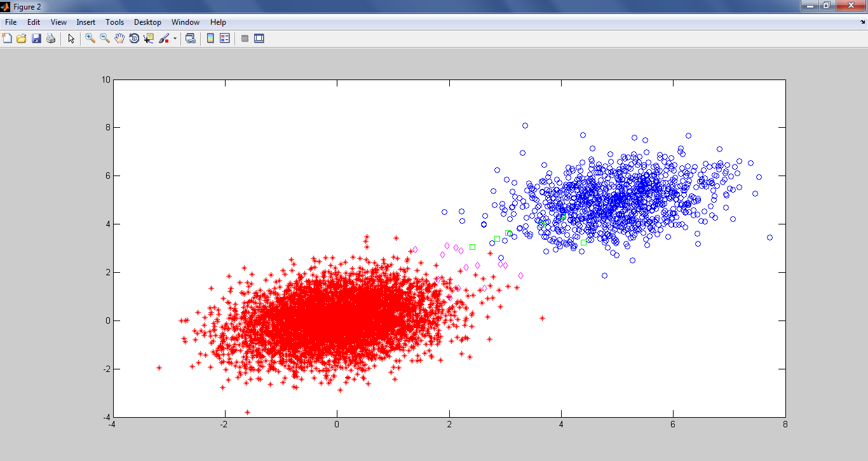Activate the Data Cursor tool
Screen dimensions: 868x461
coord(149,38)
